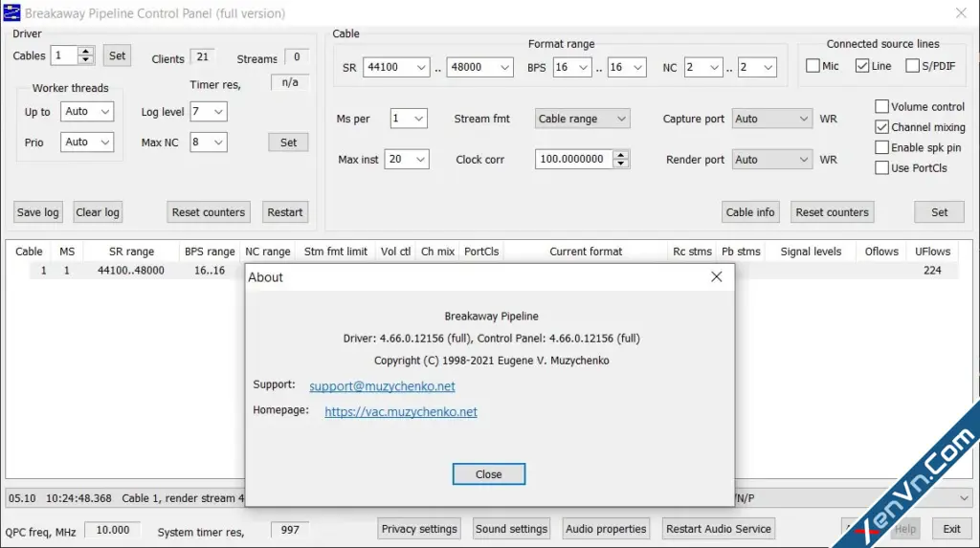Open the Cable info button

(750, 212)
